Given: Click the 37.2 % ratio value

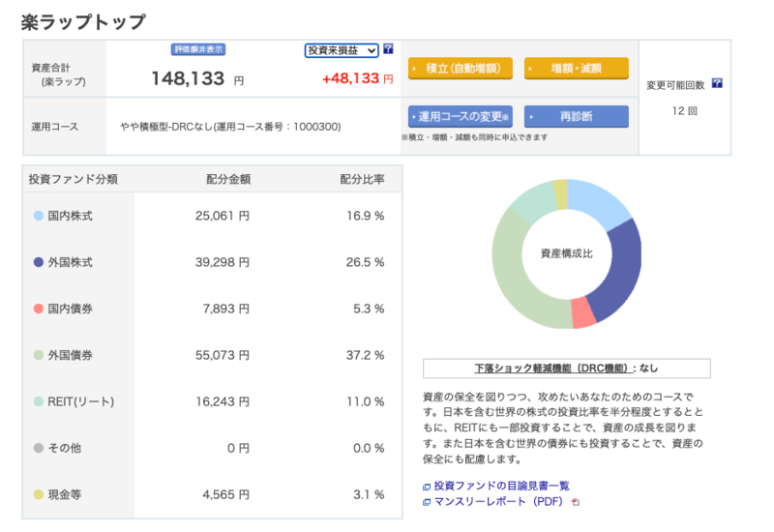Looking at the screenshot, I should point(366,355).
